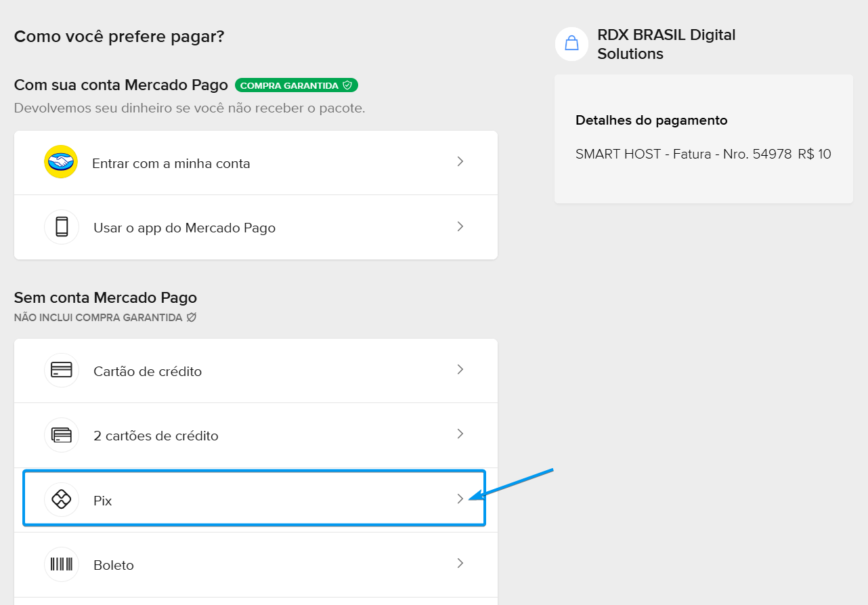Click the Mercado Pago handshake logo icon
This screenshot has height=605, width=868.
click(x=61, y=162)
